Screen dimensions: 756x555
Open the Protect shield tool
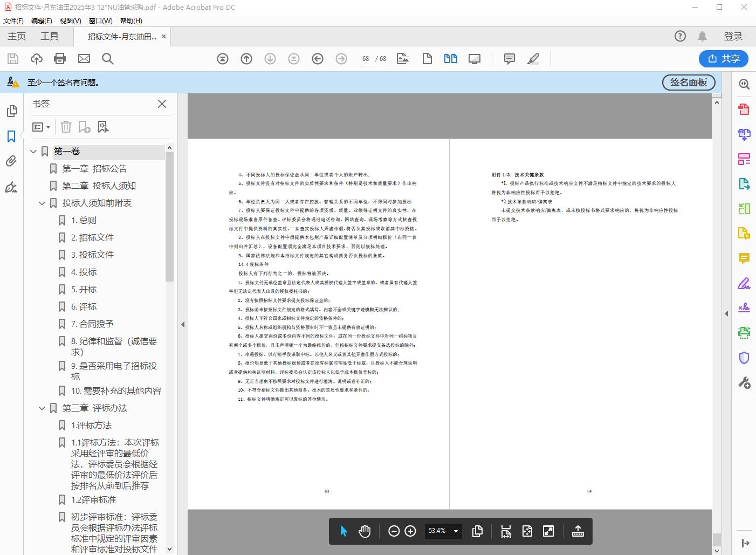(744, 358)
